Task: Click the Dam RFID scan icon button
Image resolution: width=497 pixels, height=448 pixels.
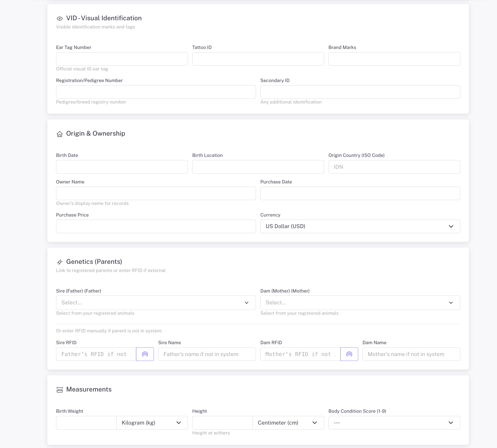Action: 349,354
